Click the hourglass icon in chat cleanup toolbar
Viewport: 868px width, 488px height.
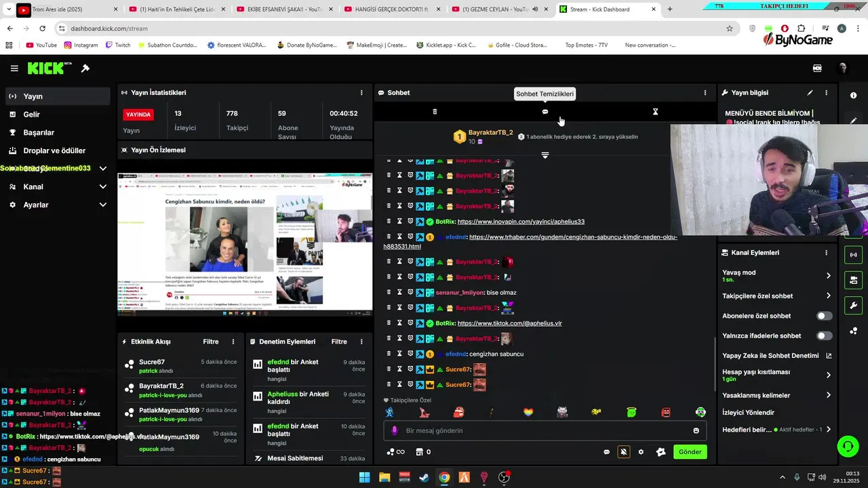(x=655, y=112)
